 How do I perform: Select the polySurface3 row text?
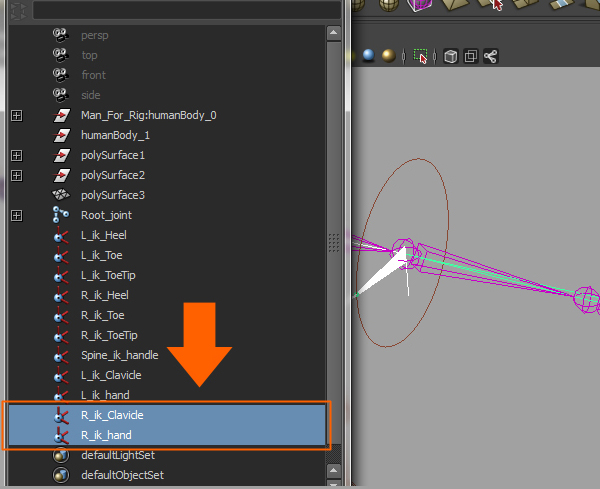[113, 195]
